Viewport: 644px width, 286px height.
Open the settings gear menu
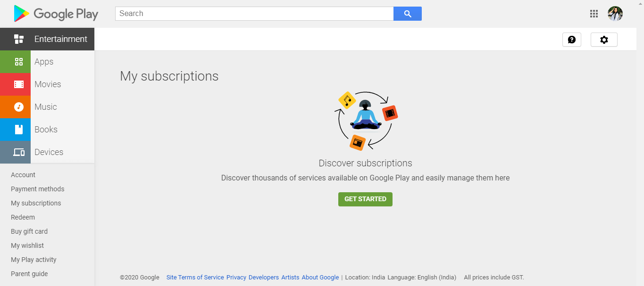(x=604, y=40)
